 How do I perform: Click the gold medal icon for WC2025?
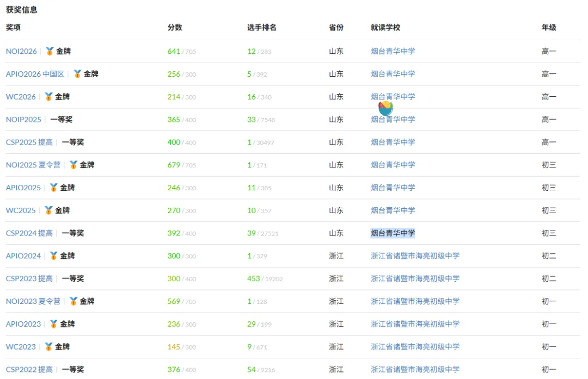pyautogui.click(x=48, y=210)
